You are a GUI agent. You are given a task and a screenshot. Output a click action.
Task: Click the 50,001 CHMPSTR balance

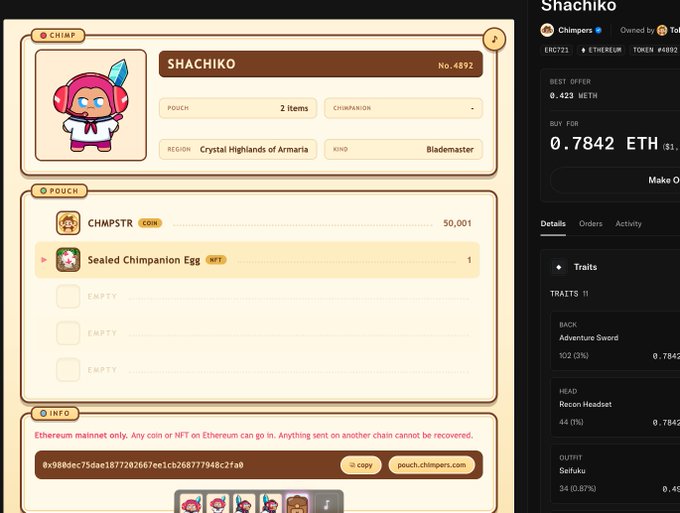point(457,223)
